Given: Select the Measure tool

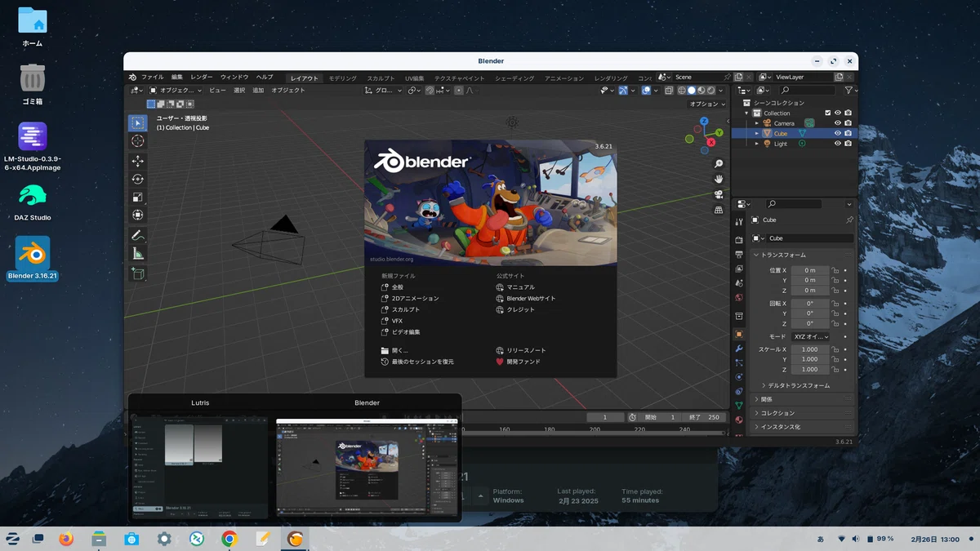Looking at the screenshot, I should tap(137, 254).
